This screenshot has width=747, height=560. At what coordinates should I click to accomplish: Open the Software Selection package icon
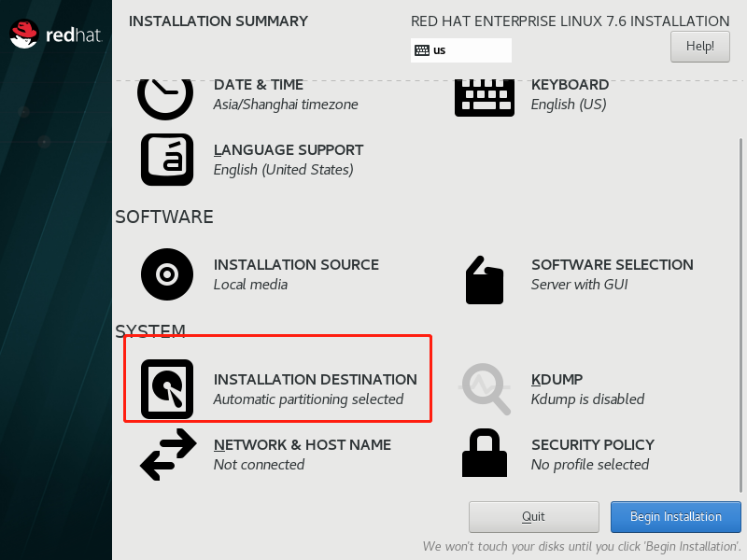pos(485,280)
